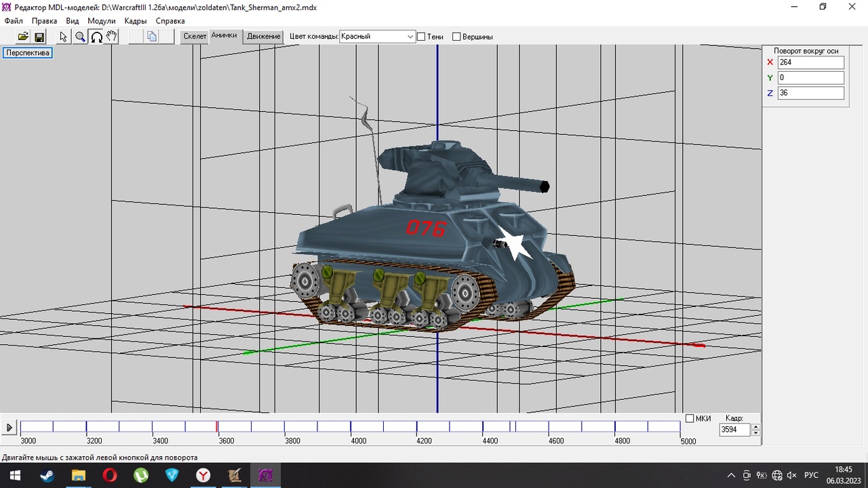Select the arrow pointer tool
Image resolution: width=868 pixels, height=488 pixels.
pyautogui.click(x=63, y=37)
